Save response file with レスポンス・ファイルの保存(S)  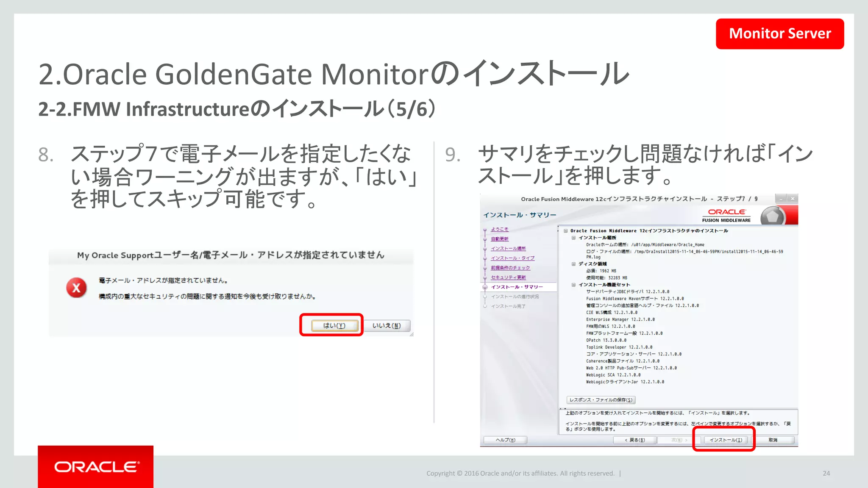tap(601, 400)
